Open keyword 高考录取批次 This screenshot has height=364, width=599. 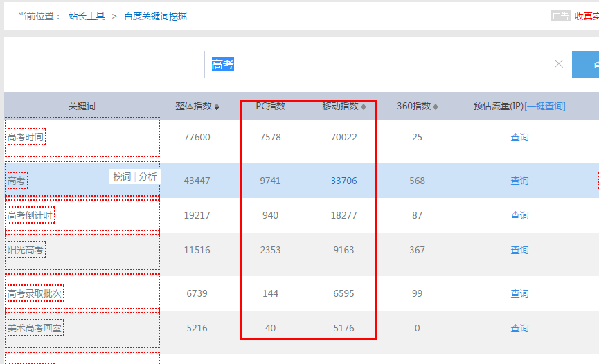coord(35,294)
